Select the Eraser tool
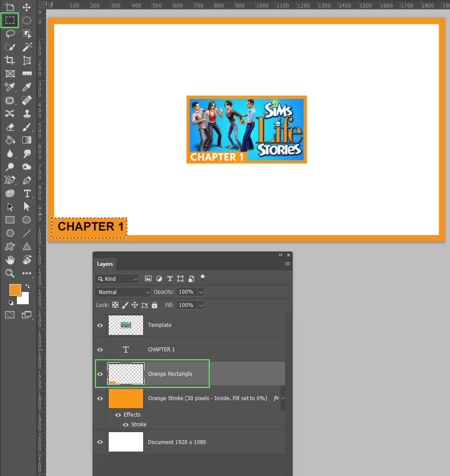This screenshot has height=476, width=450. point(10,127)
